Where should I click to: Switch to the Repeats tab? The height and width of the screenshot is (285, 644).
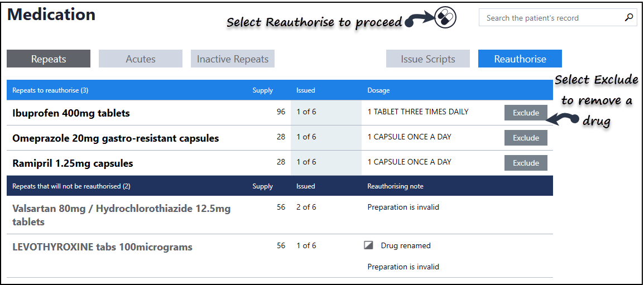tap(49, 59)
